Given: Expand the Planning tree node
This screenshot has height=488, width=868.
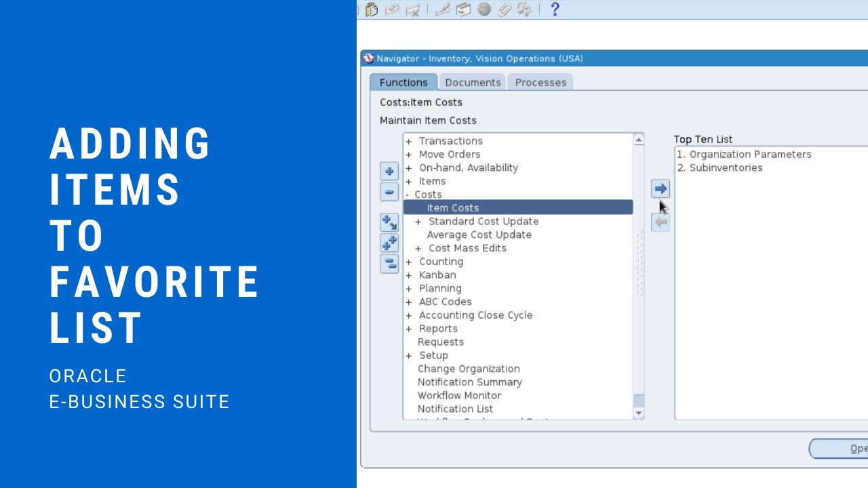Looking at the screenshot, I should point(409,289).
